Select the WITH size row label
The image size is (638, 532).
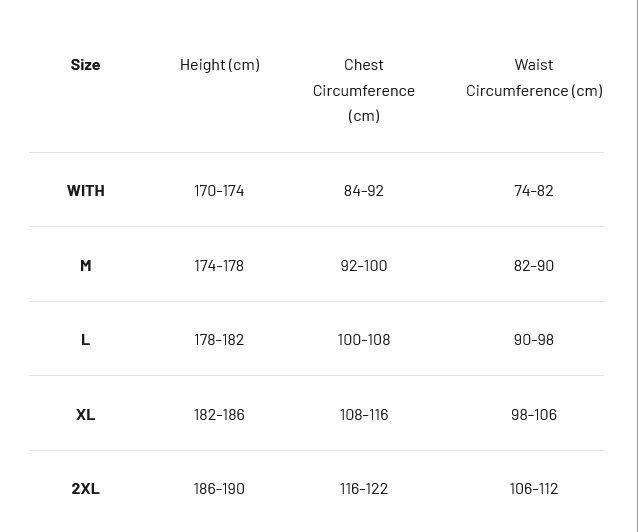[x=85, y=190]
